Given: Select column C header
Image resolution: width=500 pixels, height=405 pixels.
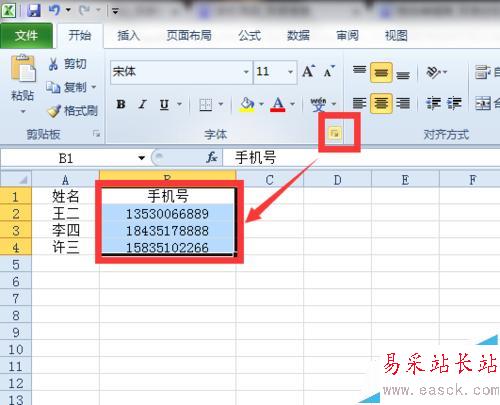Looking at the screenshot, I should pyautogui.click(x=270, y=180).
